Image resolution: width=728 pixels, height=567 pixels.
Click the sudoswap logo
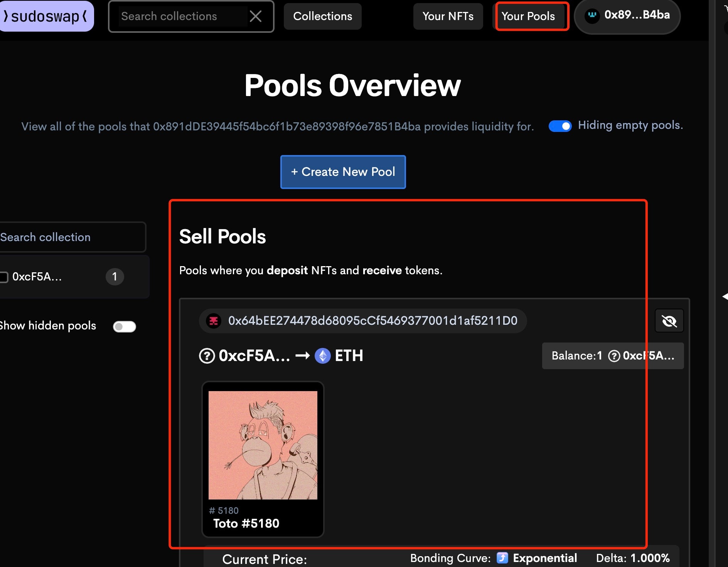click(45, 16)
